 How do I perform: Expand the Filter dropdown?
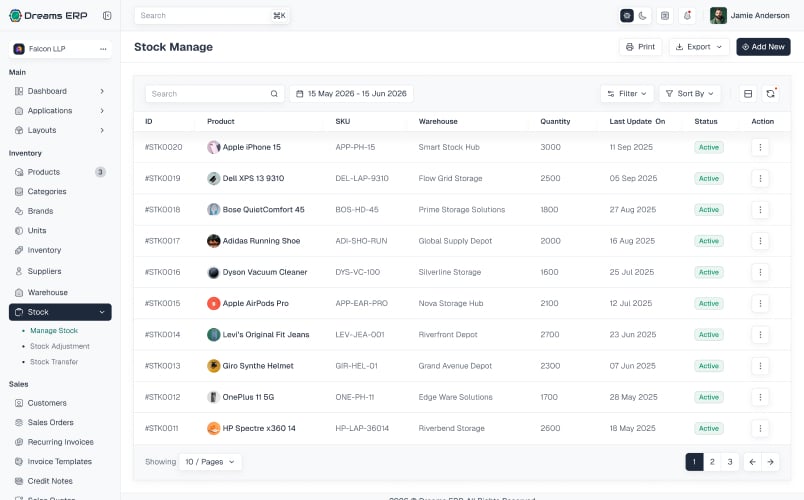pyautogui.click(x=627, y=94)
